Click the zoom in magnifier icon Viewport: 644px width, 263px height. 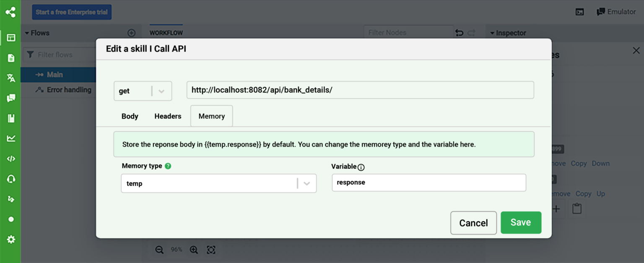(194, 250)
